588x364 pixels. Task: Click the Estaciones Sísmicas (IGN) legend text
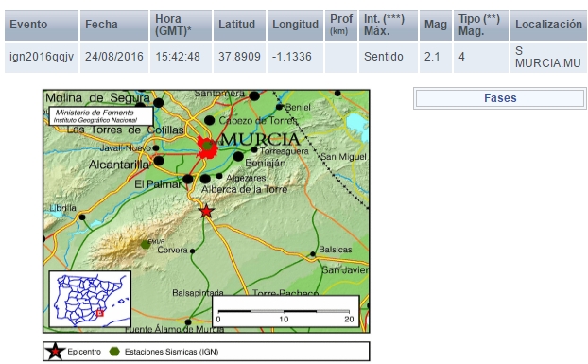(171, 352)
